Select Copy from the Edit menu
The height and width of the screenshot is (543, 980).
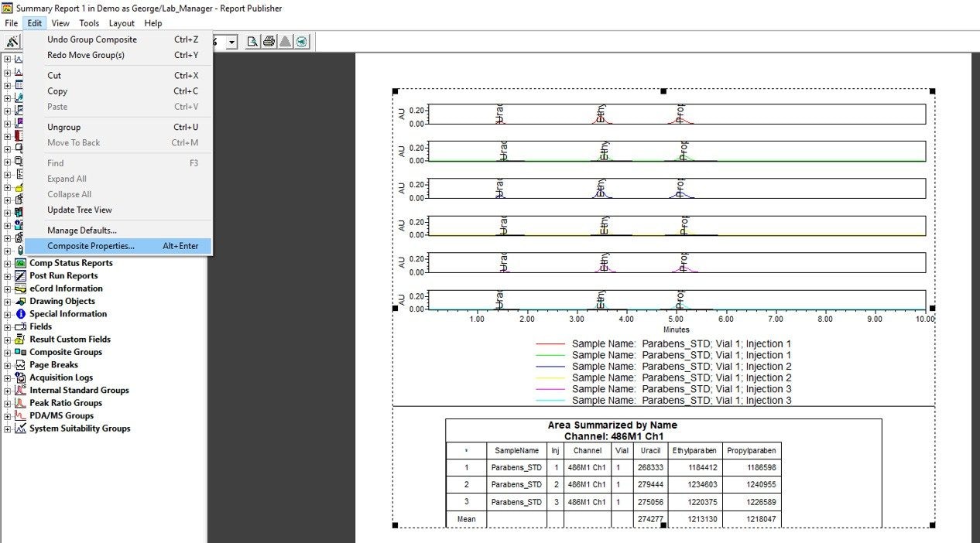pos(118,91)
